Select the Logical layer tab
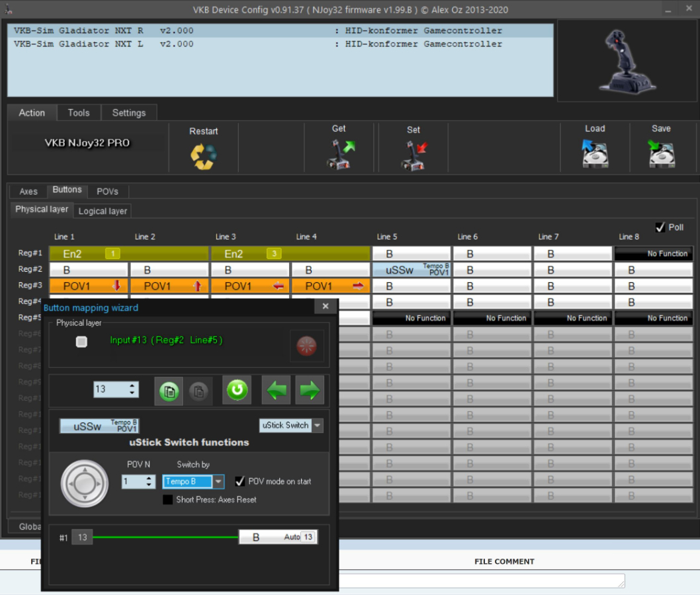Screen dimensions: 700x595 pyautogui.click(x=103, y=211)
